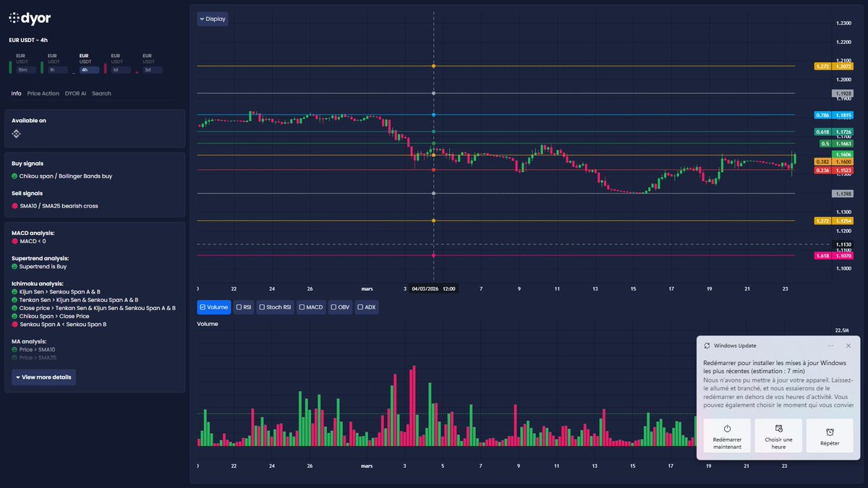This screenshot has height=488, width=868.
Task: Click the repeat icon on the Répéter button
Action: click(830, 430)
